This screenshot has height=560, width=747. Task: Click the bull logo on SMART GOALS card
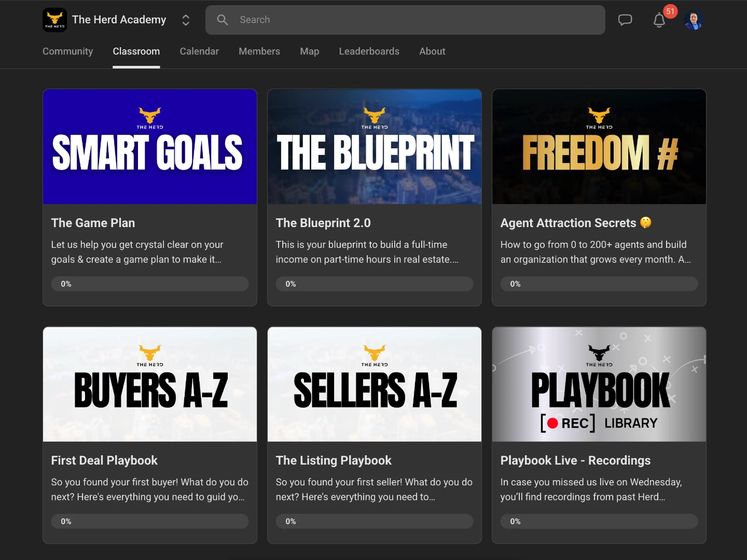(x=150, y=118)
